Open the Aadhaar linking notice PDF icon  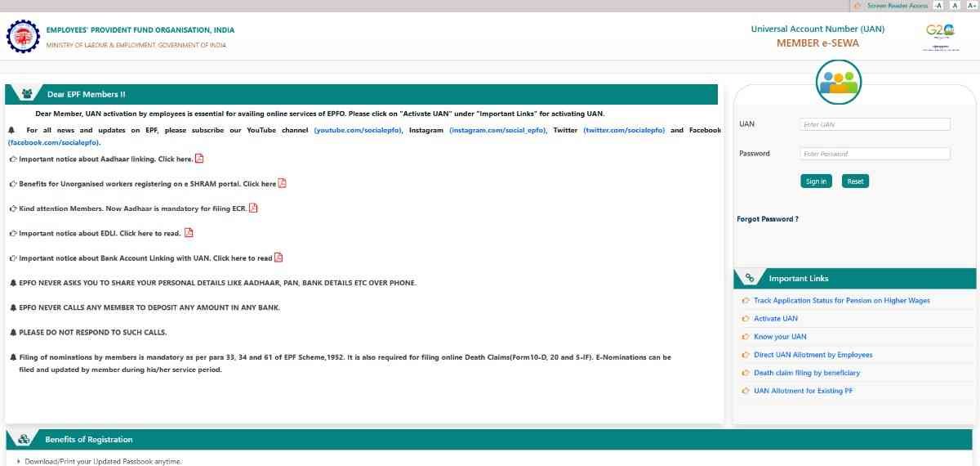point(199,159)
